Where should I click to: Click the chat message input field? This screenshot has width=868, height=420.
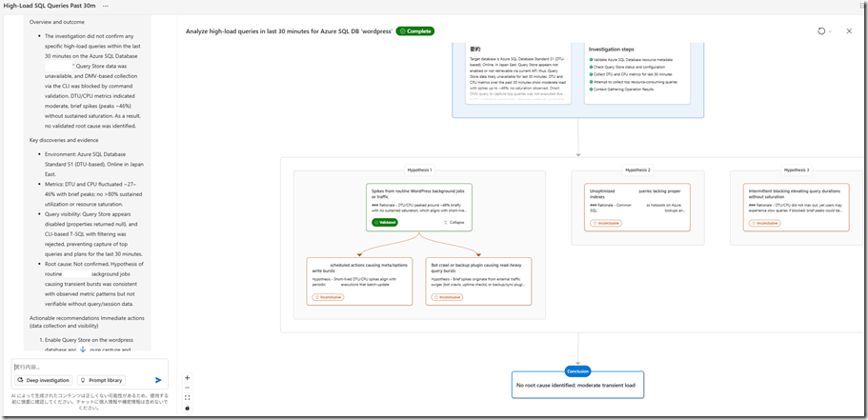(86, 366)
